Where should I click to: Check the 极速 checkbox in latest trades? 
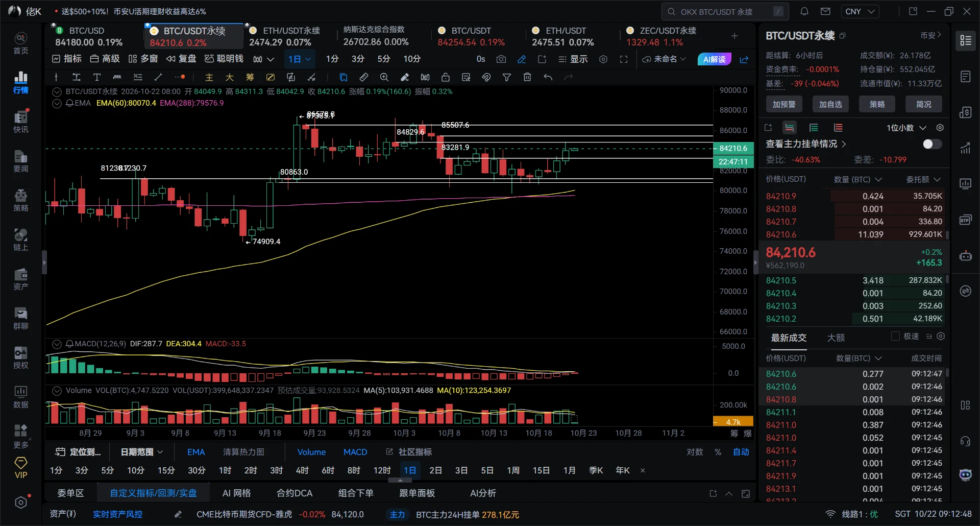(895, 336)
